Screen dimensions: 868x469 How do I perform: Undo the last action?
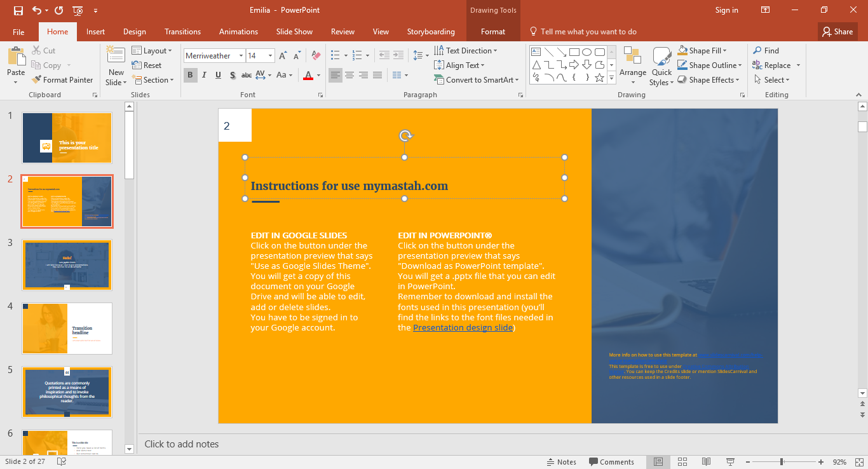coord(37,10)
